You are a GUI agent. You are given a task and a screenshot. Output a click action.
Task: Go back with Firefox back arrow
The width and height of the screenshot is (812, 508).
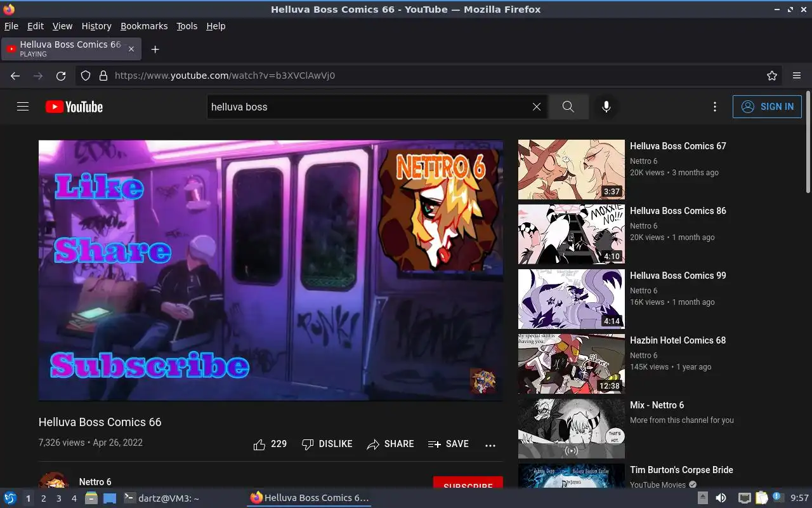(15, 76)
